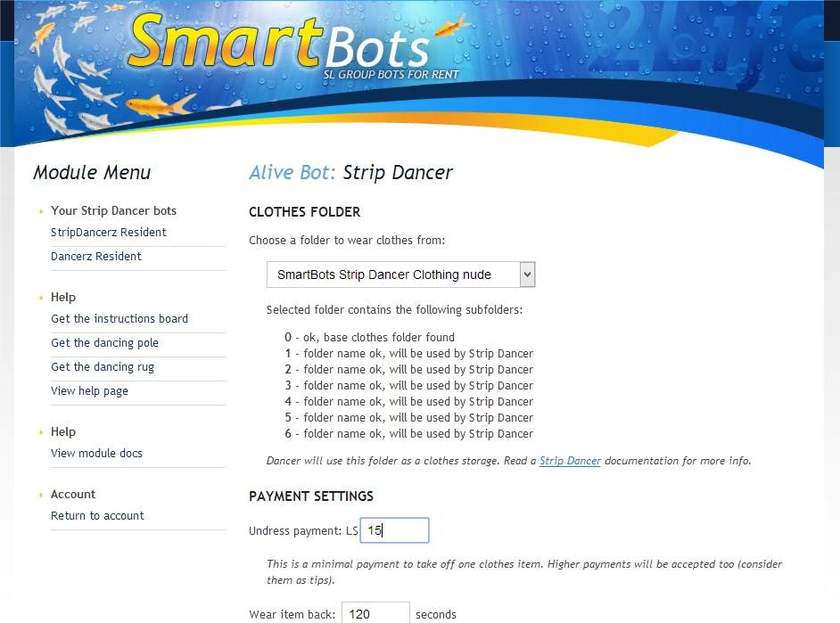Screen dimensions: 840x623
Task: Click Return to account link
Action: 97,516
